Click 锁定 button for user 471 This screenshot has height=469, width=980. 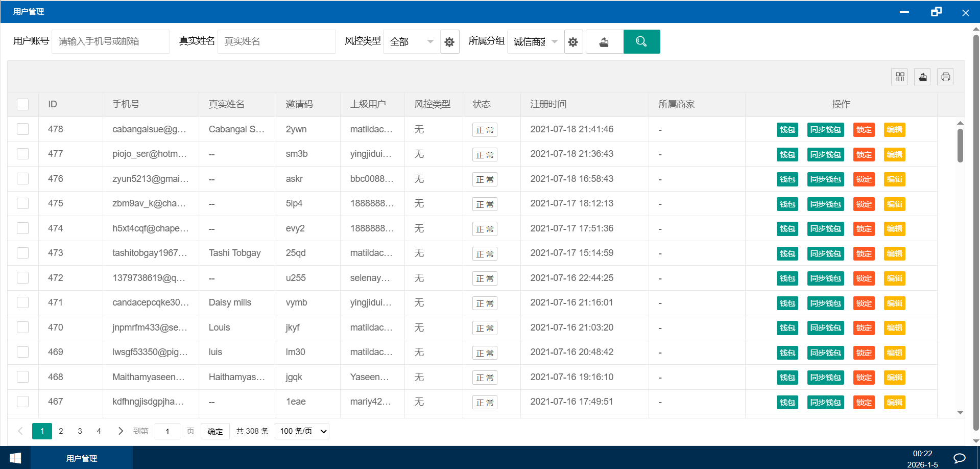pyautogui.click(x=864, y=303)
